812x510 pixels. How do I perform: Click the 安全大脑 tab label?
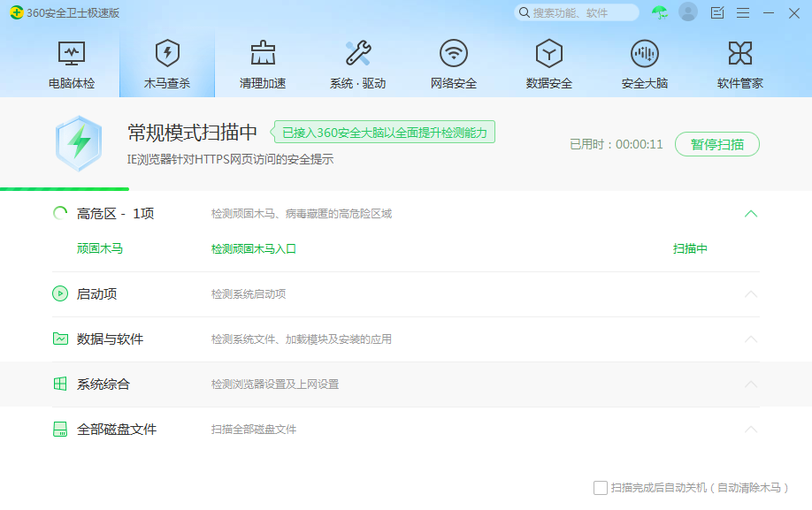[x=645, y=83]
